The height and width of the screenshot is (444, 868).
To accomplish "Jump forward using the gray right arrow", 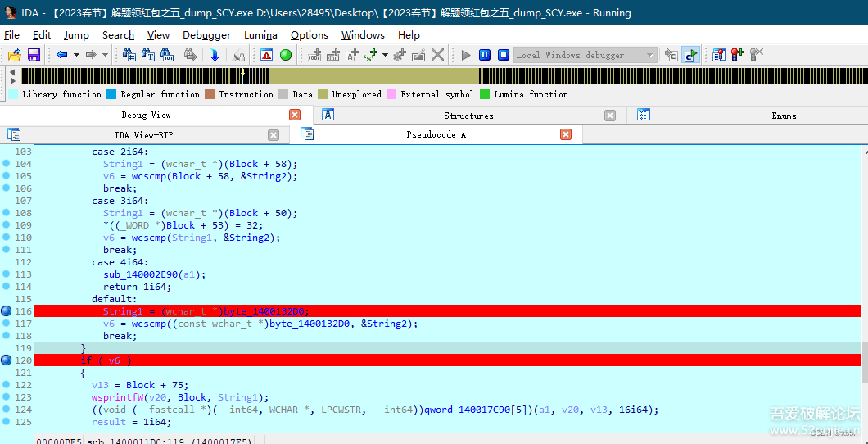I will click(x=91, y=55).
